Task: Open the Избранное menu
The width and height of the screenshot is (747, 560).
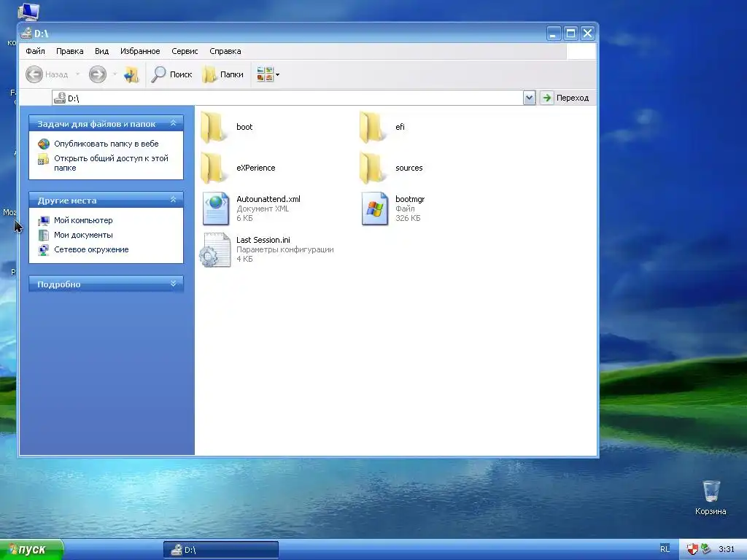Action: click(x=140, y=51)
